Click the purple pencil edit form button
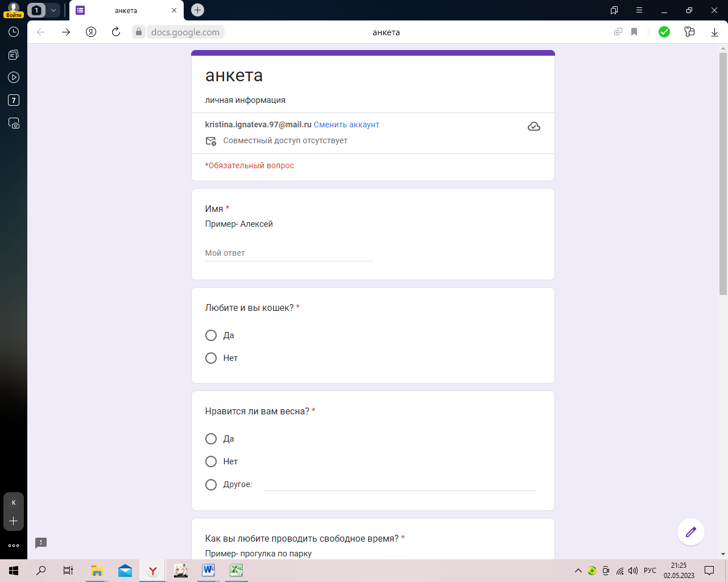Image resolution: width=728 pixels, height=582 pixels. click(691, 532)
